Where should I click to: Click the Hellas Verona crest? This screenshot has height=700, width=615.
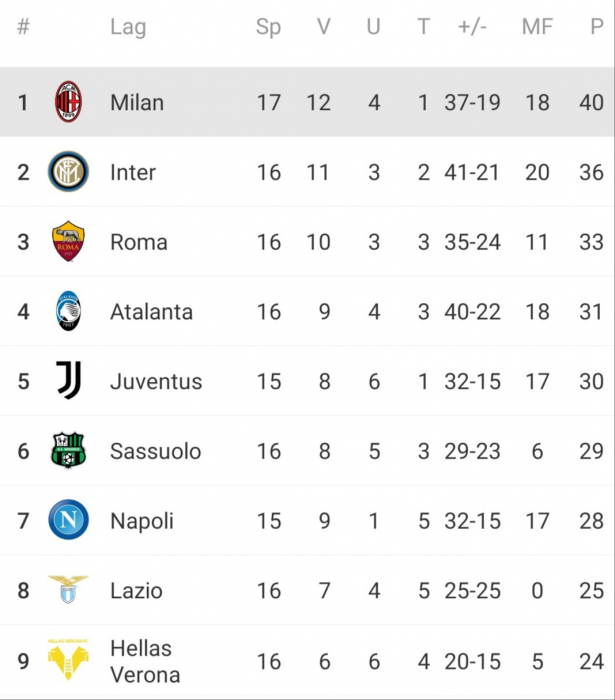pyautogui.click(x=68, y=660)
